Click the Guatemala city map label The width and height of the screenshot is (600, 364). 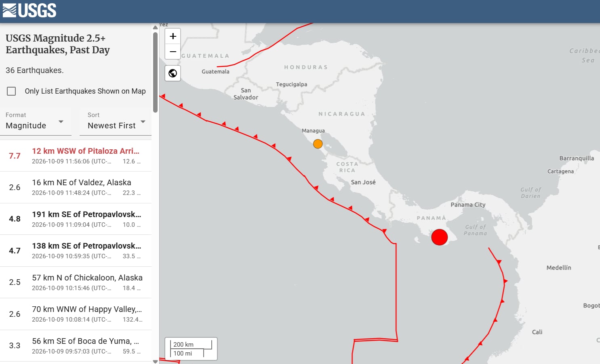(215, 71)
